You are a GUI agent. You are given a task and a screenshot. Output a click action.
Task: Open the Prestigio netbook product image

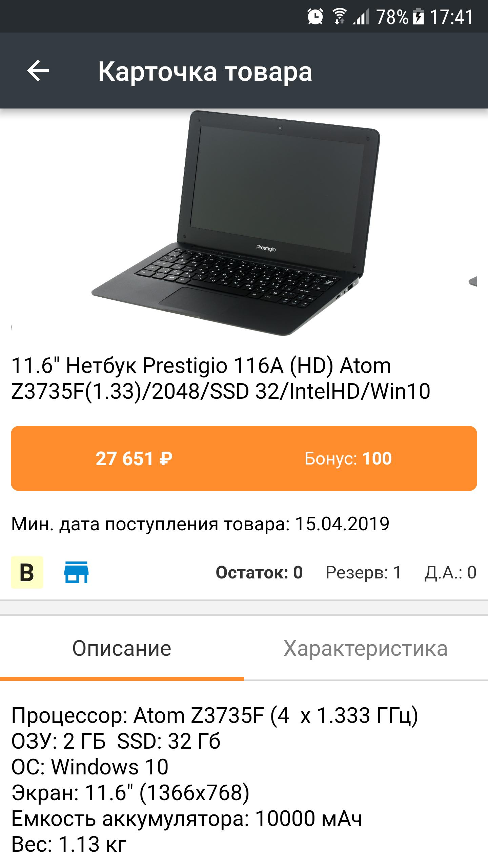pyautogui.click(x=236, y=223)
